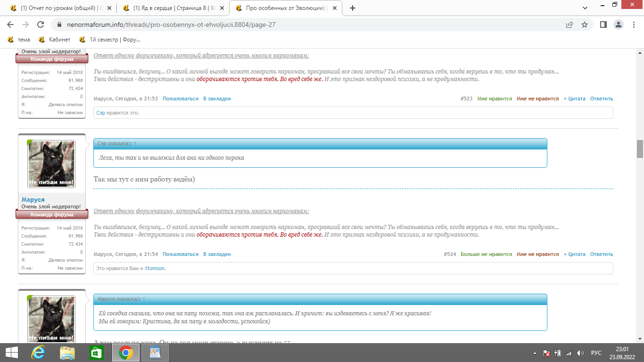Screen dimensions: 644x362
Task: Open the browser side panel icon
Action: (603, 25)
